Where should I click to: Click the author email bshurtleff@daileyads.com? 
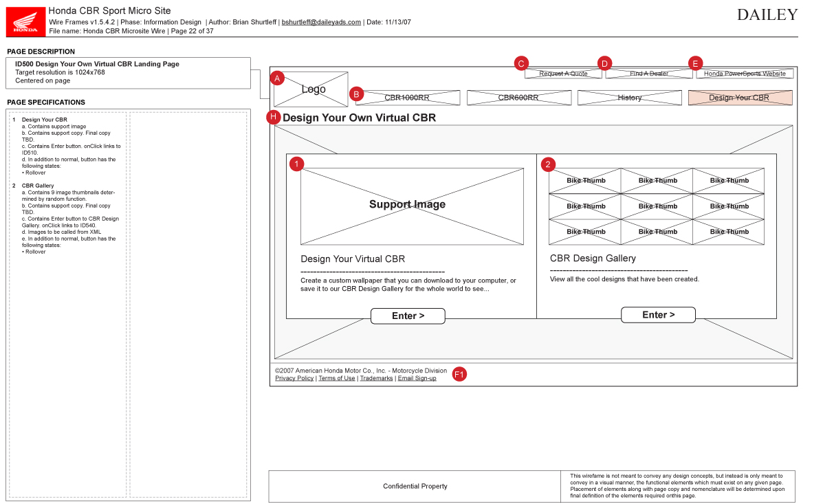click(x=321, y=22)
